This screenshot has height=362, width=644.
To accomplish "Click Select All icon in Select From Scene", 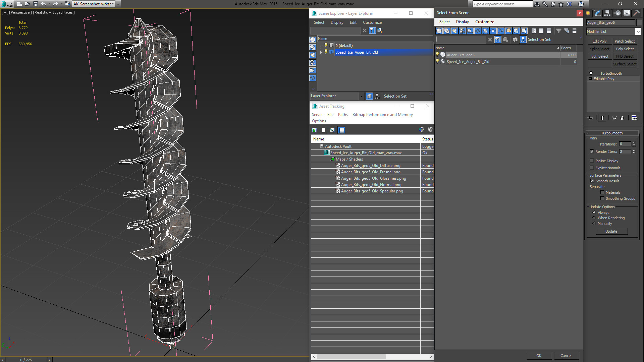I will pyautogui.click(x=534, y=31).
